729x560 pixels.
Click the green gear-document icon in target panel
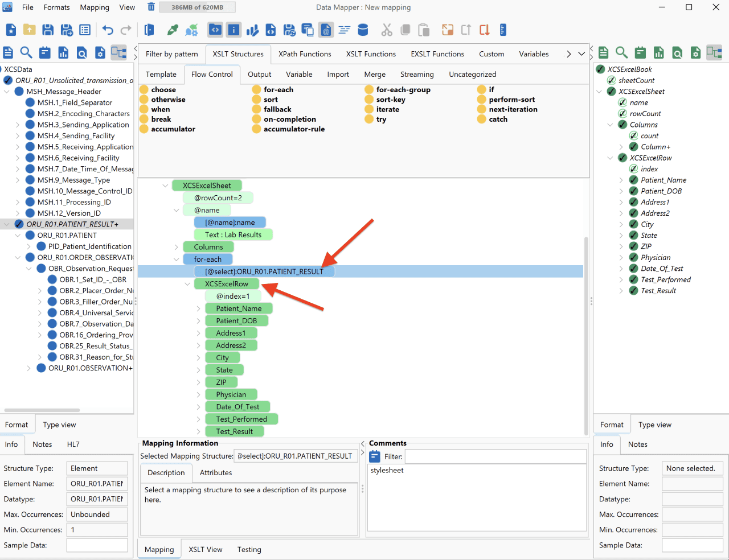pyautogui.click(x=695, y=53)
